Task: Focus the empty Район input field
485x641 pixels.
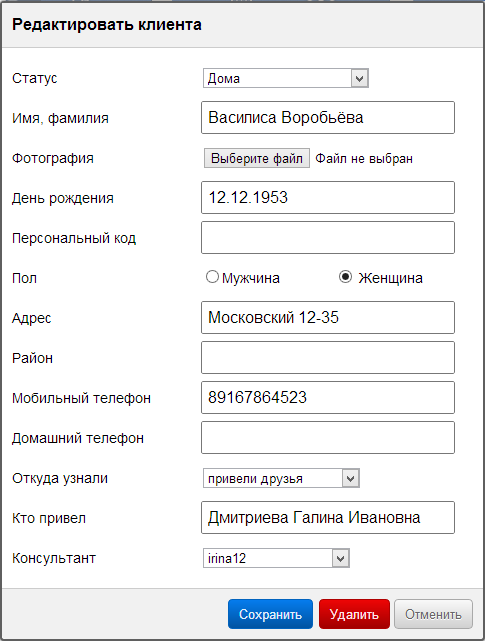Action: pyautogui.click(x=328, y=358)
